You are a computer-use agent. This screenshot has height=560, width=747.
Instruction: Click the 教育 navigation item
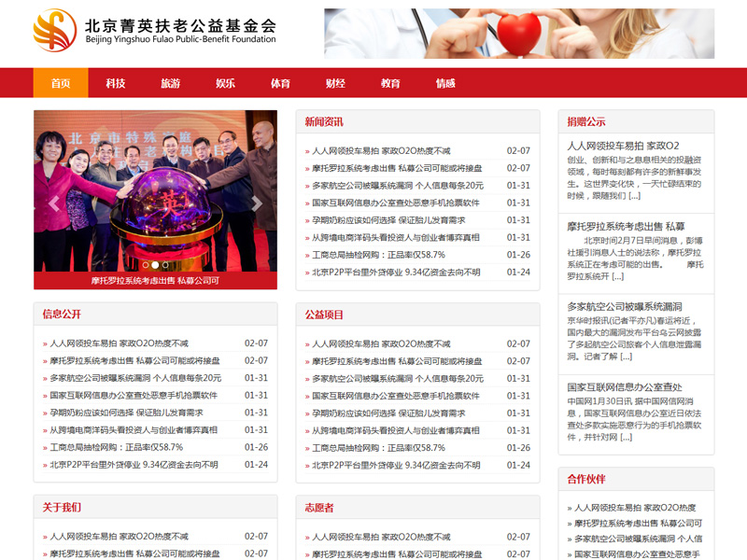[389, 83]
